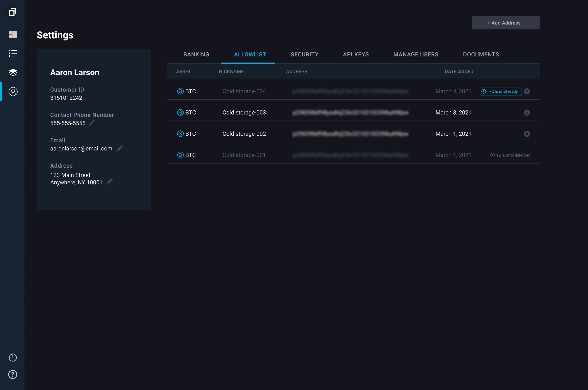Click the Cold storage-002 nickname
Viewport: 588px width, 390px height.
click(x=244, y=134)
